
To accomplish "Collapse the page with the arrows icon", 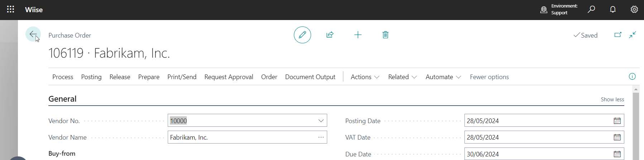I will click(x=633, y=35).
